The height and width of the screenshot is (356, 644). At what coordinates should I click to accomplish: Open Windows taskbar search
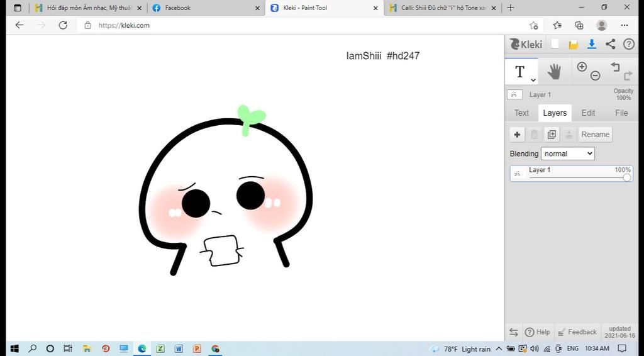click(x=32, y=348)
